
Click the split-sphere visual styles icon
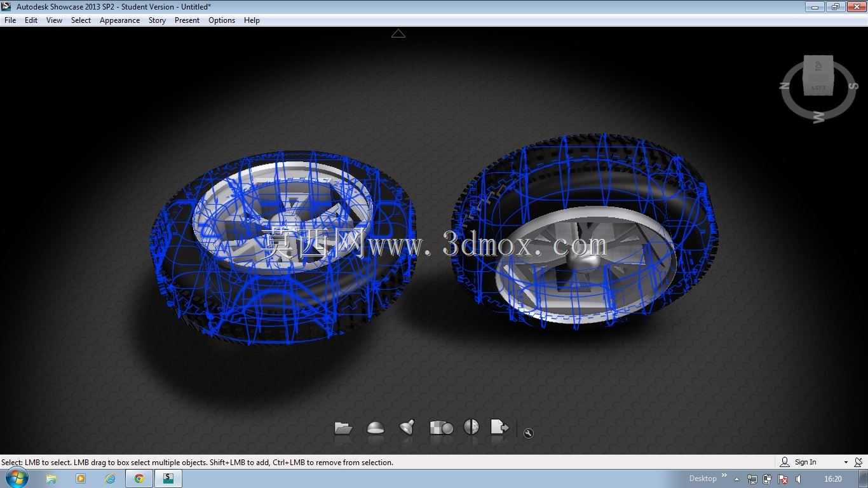471,427
